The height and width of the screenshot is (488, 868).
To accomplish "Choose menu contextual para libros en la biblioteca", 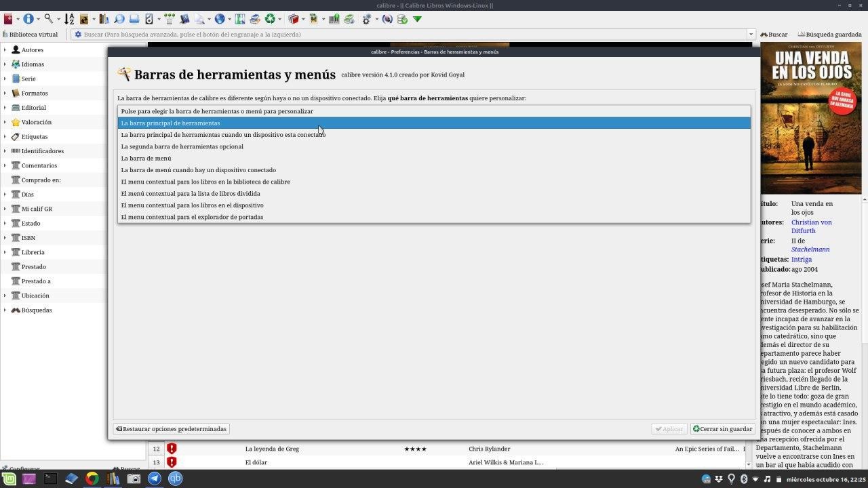I will pos(434,182).
